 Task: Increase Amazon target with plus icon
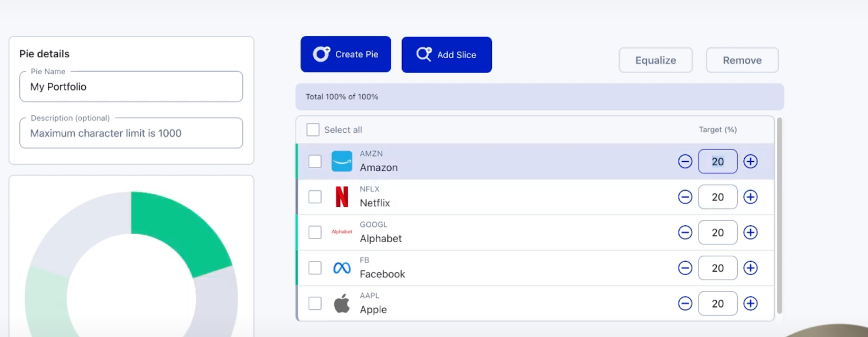pyautogui.click(x=750, y=161)
